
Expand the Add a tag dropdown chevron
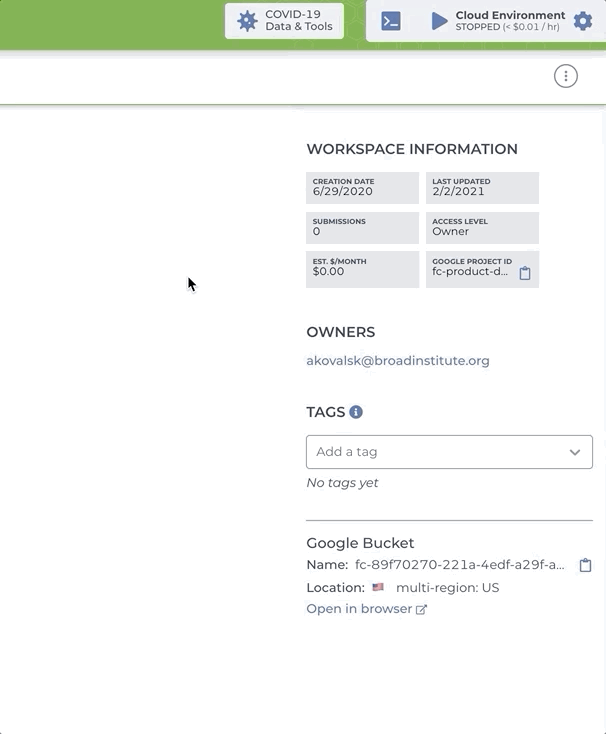(x=575, y=452)
